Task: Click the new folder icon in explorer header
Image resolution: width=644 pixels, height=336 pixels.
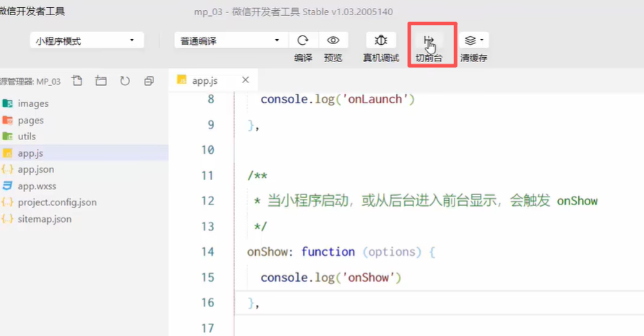Action: click(x=100, y=80)
